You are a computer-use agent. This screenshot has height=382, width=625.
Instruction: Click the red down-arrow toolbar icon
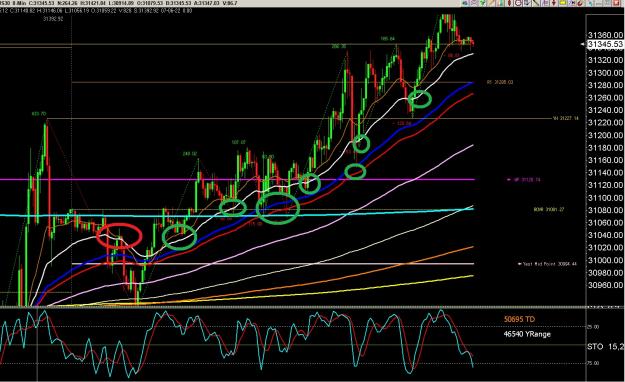[554, 3]
